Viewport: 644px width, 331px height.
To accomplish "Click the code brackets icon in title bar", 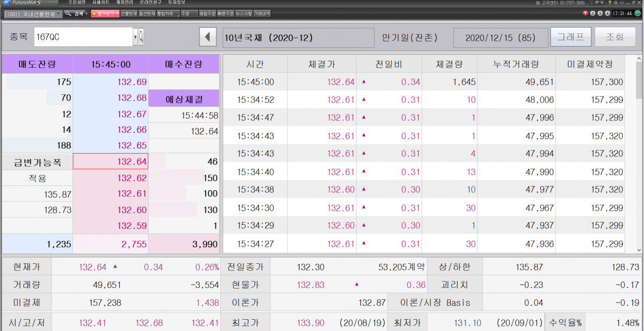I will click(x=621, y=3).
